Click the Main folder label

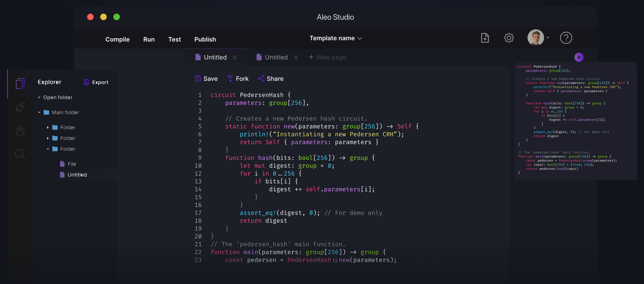[65, 112]
